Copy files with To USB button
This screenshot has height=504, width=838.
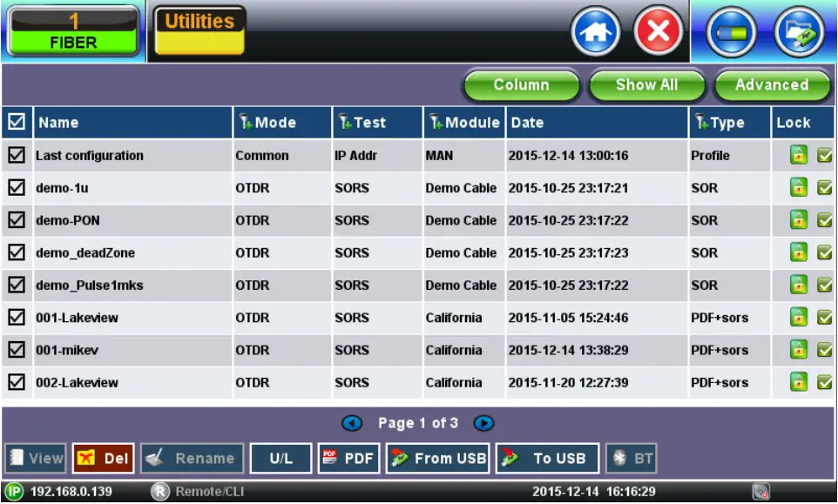click(x=547, y=458)
